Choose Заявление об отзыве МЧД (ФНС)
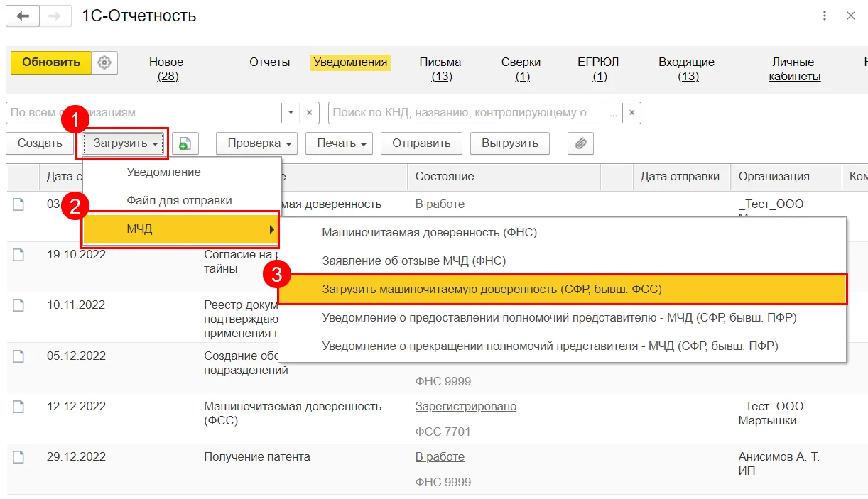 tap(413, 261)
